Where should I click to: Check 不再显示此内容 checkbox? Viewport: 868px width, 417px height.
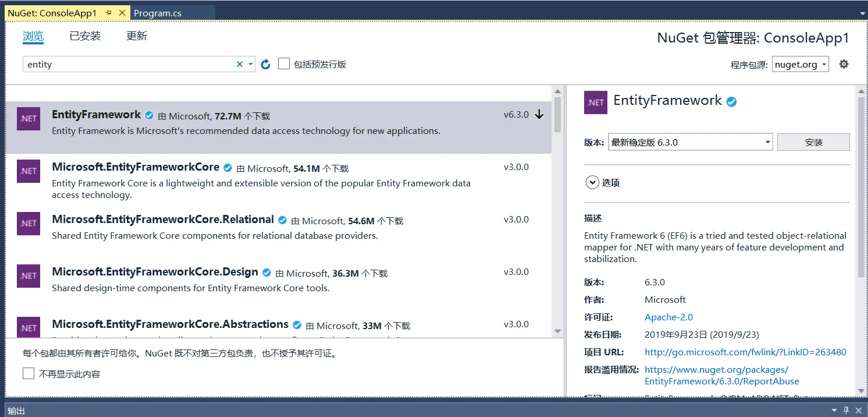click(x=29, y=373)
